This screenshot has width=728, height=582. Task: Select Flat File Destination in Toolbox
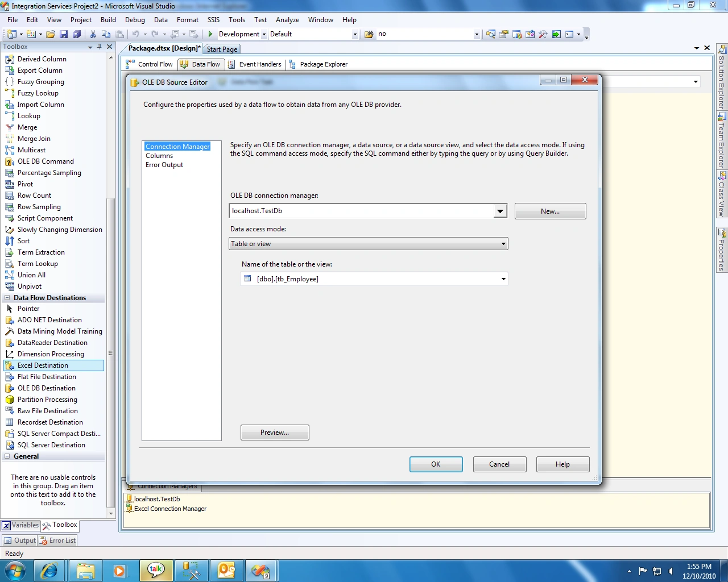(x=54, y=377)
